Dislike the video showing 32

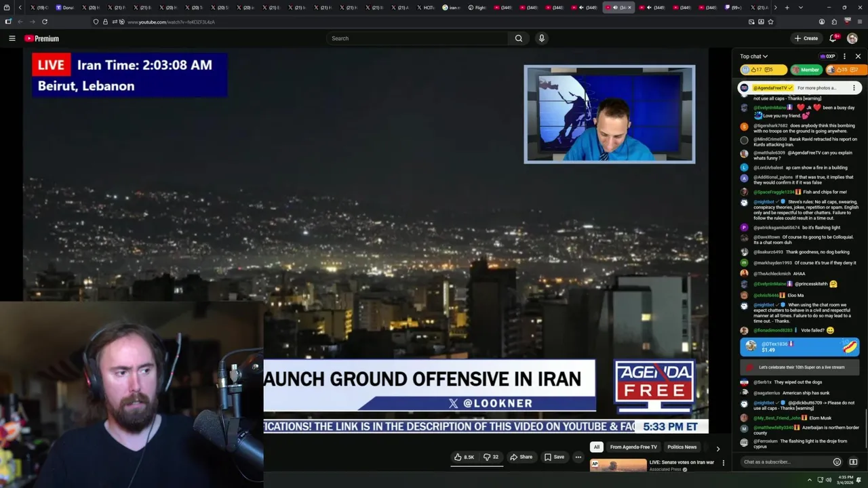point(491,457)
